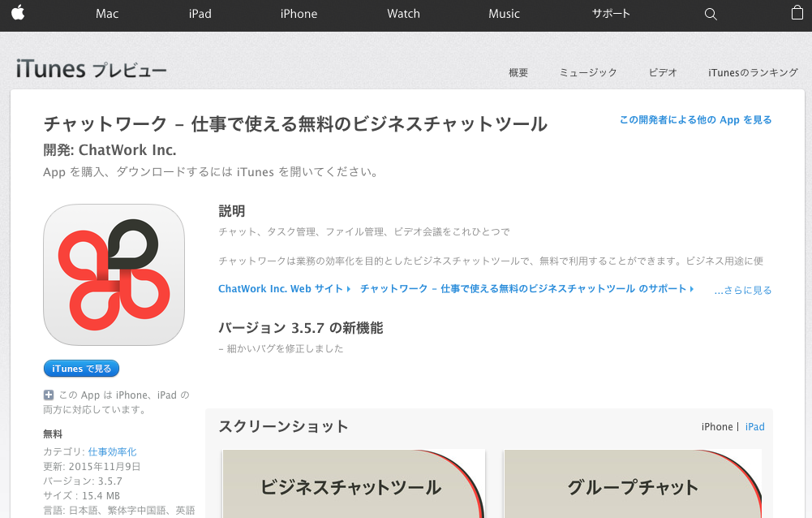Open the shopping bag icon
The image size is (812, 518).
tap(797, 13)
